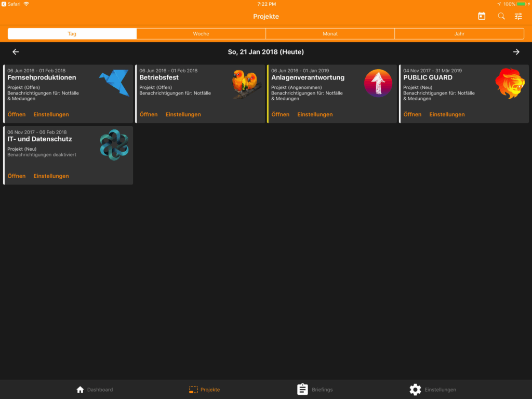Switch to the Woche view tab
The image size is (532, 399).
point(201,34)
